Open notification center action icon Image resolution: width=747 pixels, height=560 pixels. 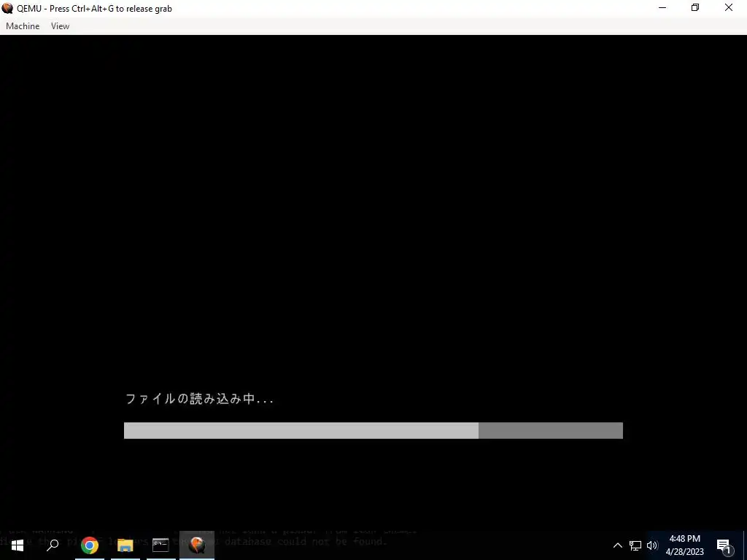[724, 545]
